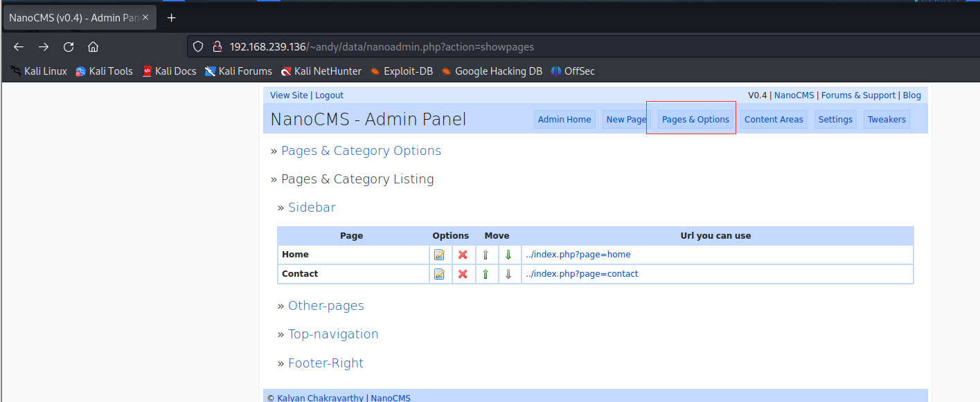
Task: Click the 'V0.4' version text
Action: pyautogui.click(x=758, y=95)
